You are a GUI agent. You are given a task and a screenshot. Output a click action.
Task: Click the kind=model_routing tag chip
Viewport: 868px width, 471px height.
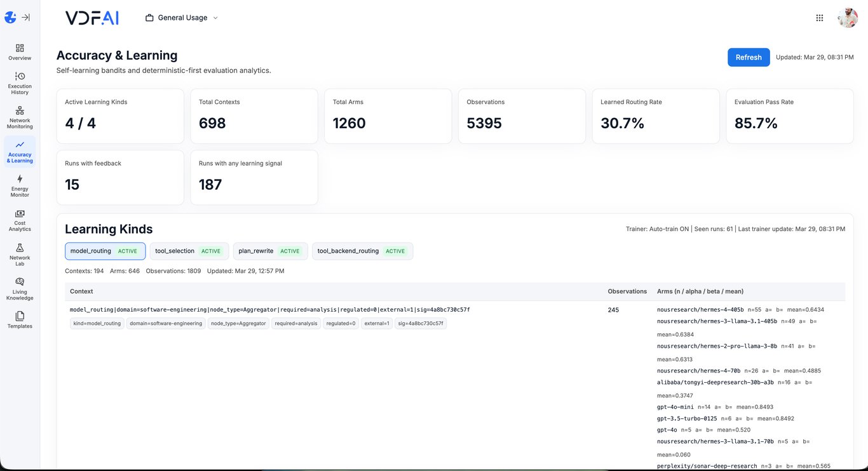pyautogui.click(x=97, y=324)
